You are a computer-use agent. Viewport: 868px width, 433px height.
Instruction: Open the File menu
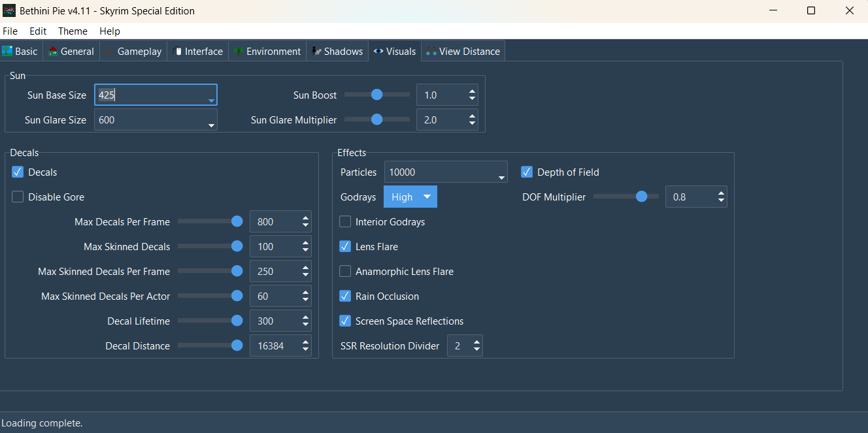(x=10, y=31)
